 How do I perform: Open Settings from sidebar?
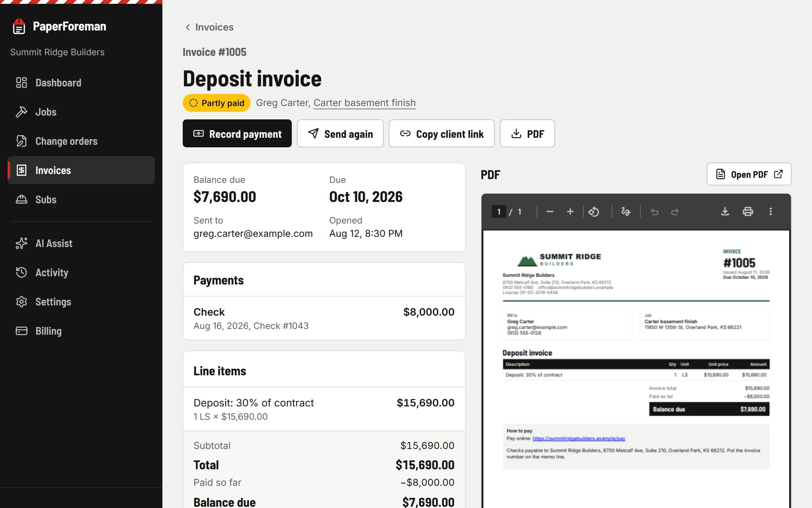pyautogui.click(x=81, y=302)
